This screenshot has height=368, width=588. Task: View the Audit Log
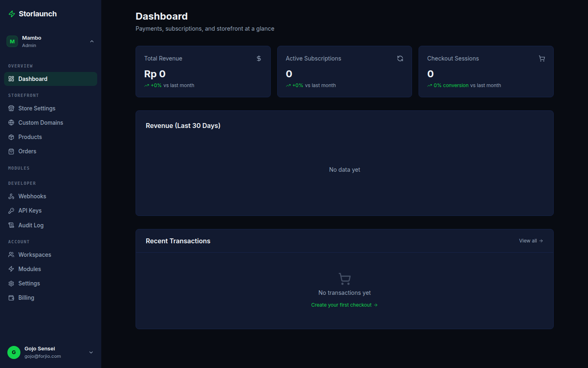tap(51, 225)
